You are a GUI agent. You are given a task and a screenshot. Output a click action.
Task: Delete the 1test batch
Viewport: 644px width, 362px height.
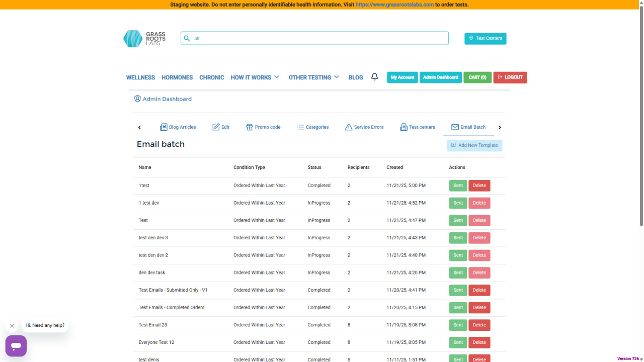479,186
